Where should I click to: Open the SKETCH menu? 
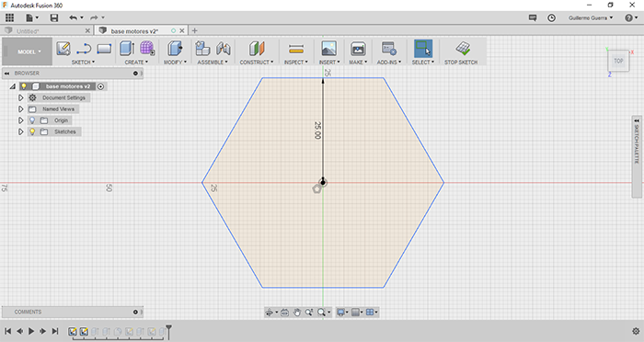[83, 62]
